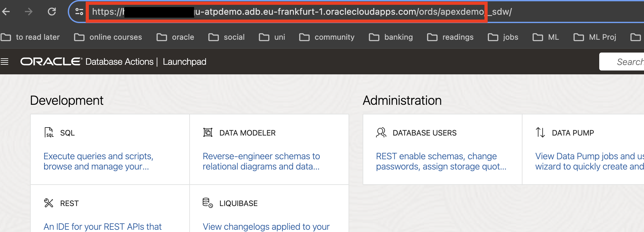Screen dimensions: 644x232
Task: Click the Launchpad breadcrumb label
Action: pos(185,62)
